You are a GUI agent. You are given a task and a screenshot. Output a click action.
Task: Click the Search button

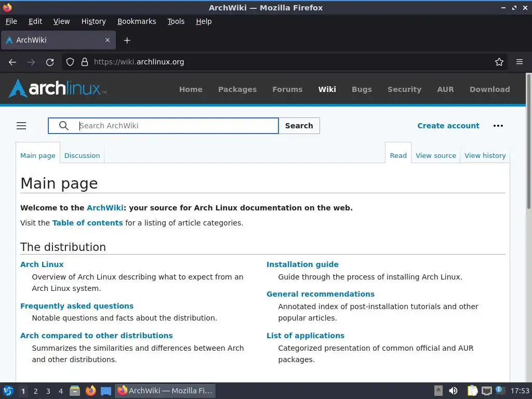pyautogui.click(x=299, y=126)
